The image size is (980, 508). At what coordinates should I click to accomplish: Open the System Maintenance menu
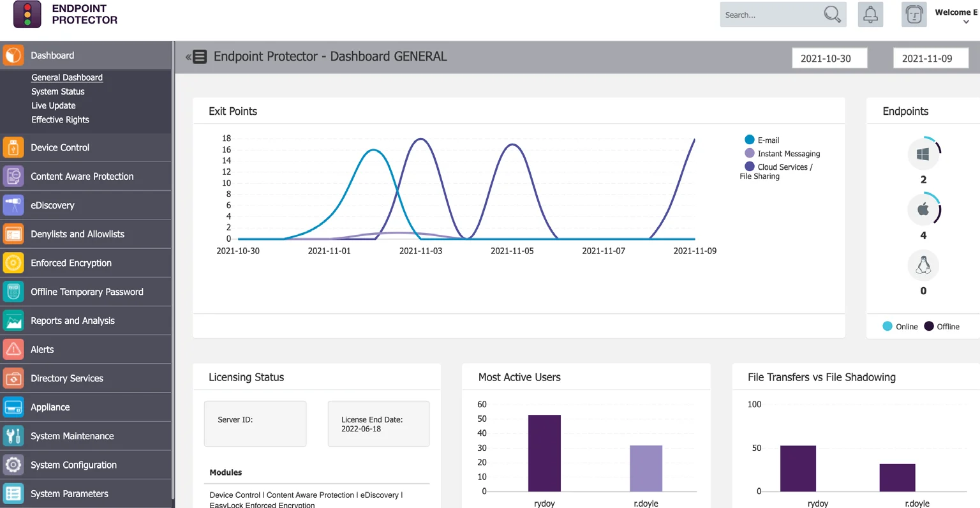click(86, 436)
